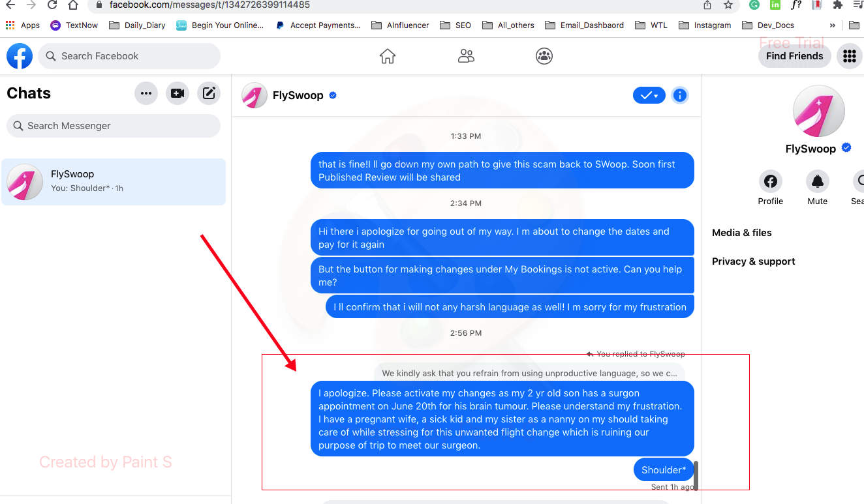Open Chats options three-dot button
Image resolution: width=864 pixels, height=504 pixels.
146,93
